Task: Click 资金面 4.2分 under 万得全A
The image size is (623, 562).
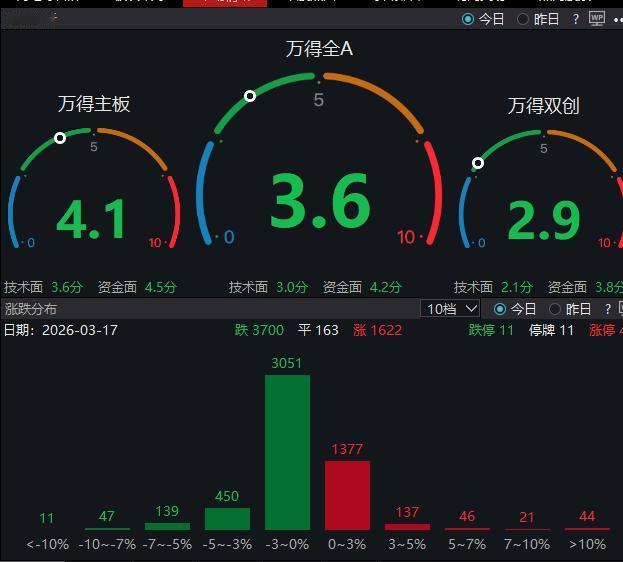Action: point(362,287)
